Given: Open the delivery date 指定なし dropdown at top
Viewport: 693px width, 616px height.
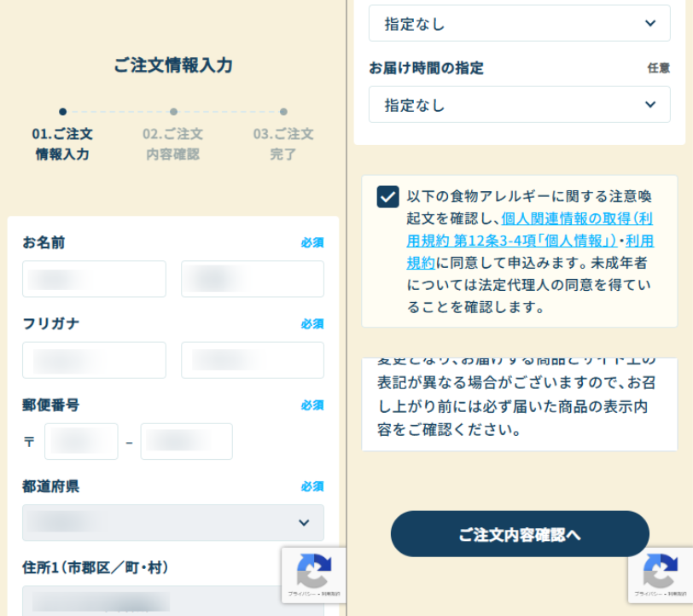Looking at the screenshot, I should (x=519, y=23).
